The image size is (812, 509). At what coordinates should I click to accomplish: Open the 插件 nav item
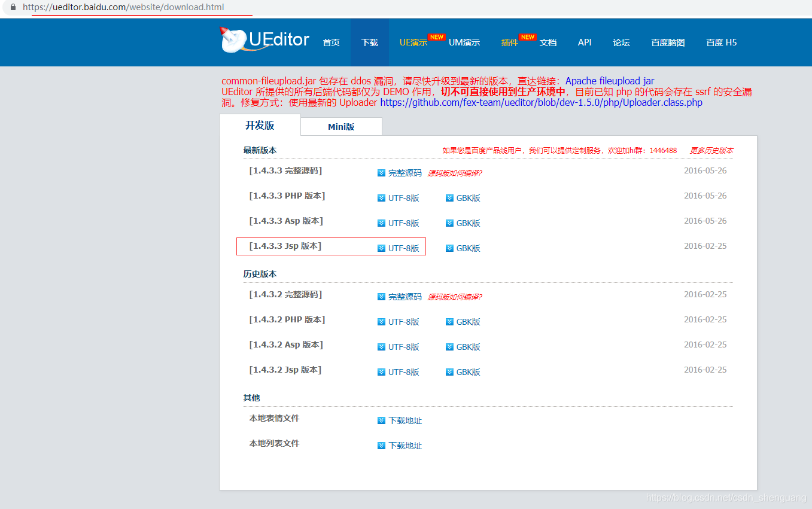[510, 42]
